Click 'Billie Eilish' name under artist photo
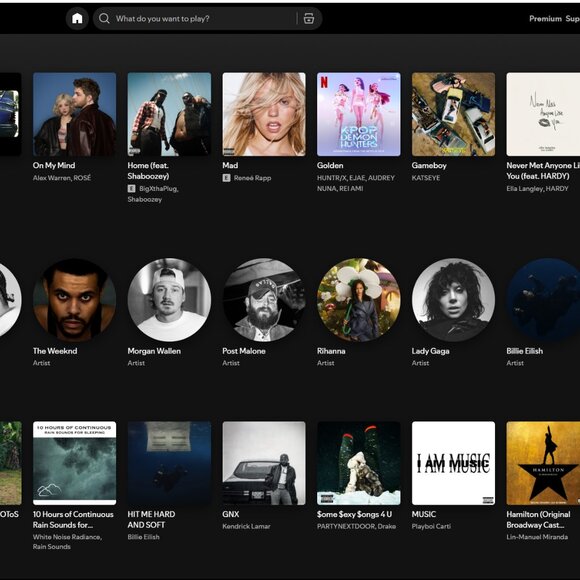 525,351
